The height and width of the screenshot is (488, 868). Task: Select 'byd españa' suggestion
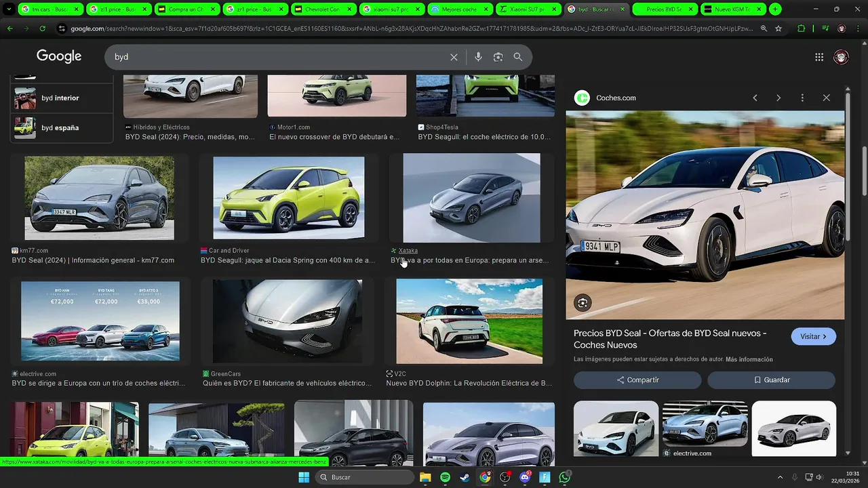(x=62, y=127)
